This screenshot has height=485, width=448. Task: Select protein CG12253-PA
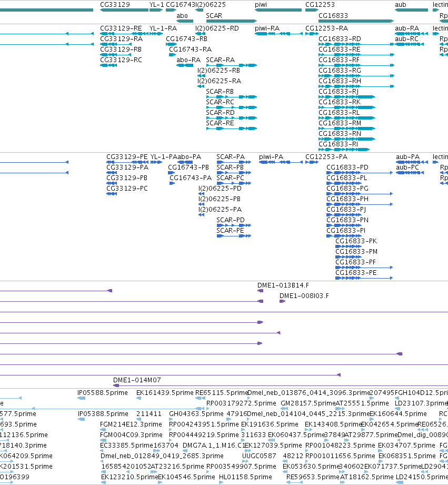312,162
